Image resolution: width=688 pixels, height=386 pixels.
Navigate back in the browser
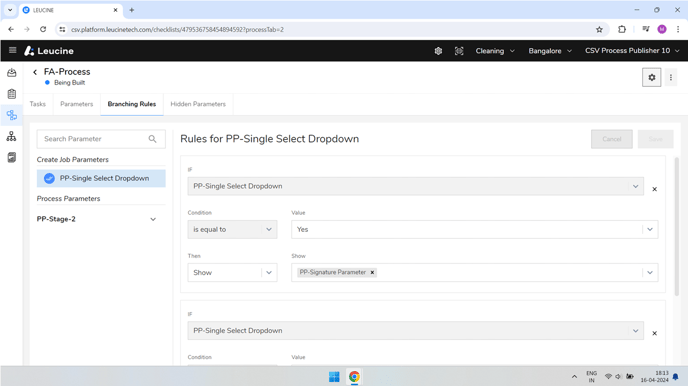11,29
